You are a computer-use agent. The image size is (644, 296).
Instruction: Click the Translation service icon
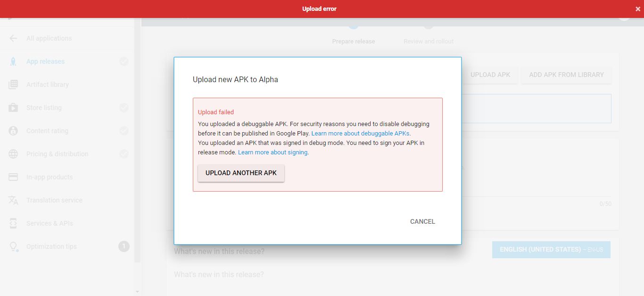tap(13, 200)
